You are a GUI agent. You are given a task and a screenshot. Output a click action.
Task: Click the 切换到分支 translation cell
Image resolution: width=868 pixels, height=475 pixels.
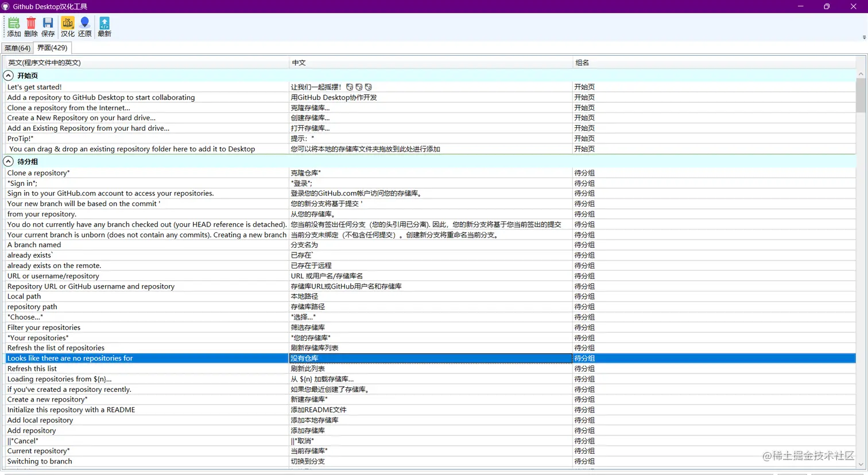(x=431, y=461)
